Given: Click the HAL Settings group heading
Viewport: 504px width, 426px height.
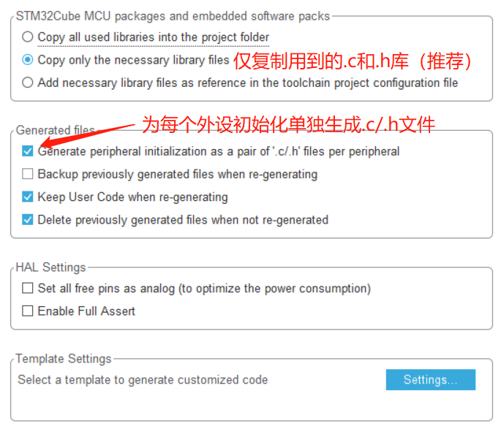Looking at the screenshot, I should coord(50,267).
